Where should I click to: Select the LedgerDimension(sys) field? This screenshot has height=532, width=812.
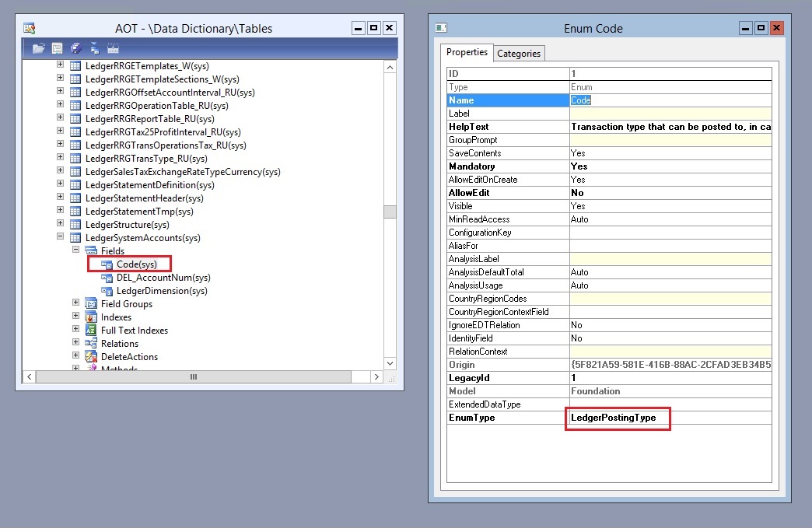(162, 291)
